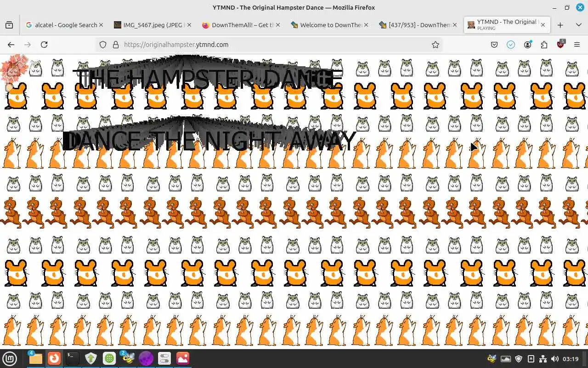Image resolution: width=588 pixels, height=368 pixels.
Task: Open the toggle-switches settings app in taskbar
Action: 164,358
